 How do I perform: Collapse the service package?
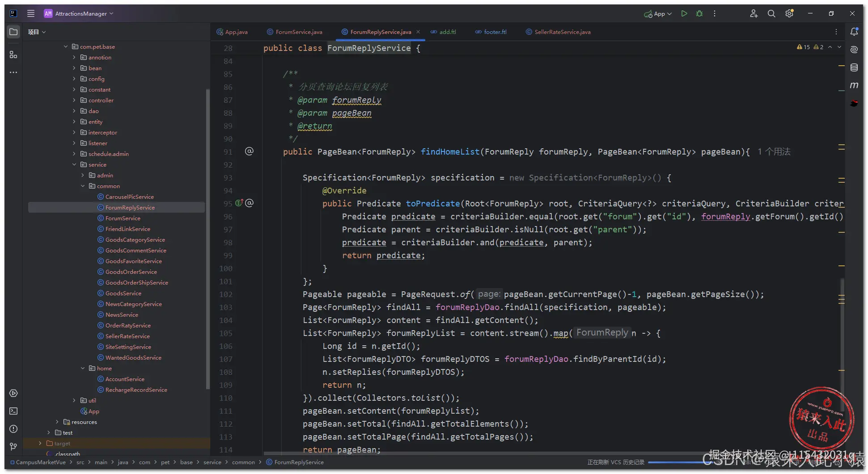tap(74, 164)
